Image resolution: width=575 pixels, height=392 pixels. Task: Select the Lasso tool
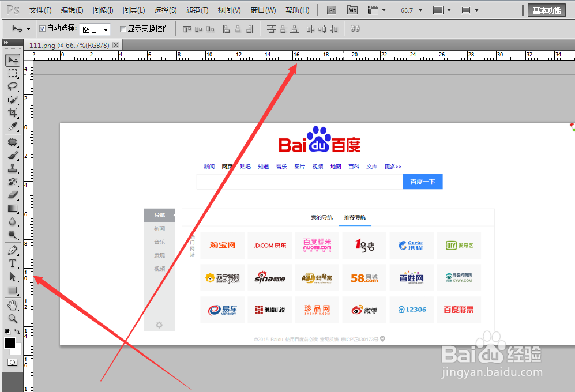[x=13, y=86]
